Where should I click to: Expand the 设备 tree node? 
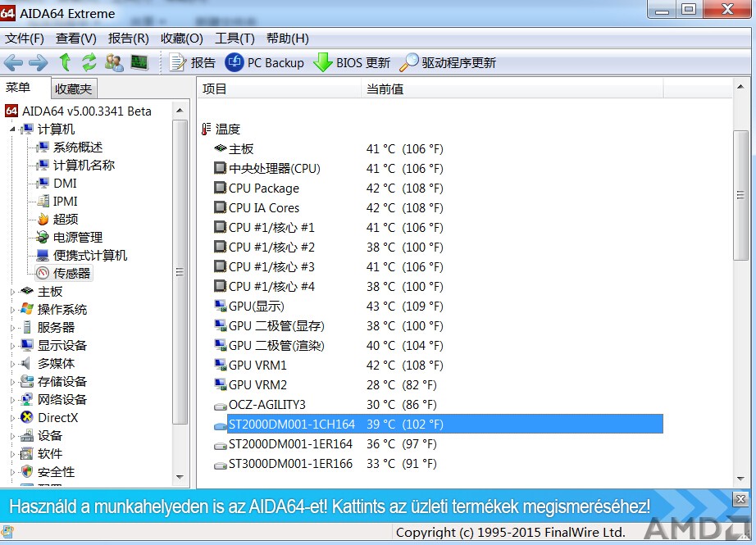[13, 436]
